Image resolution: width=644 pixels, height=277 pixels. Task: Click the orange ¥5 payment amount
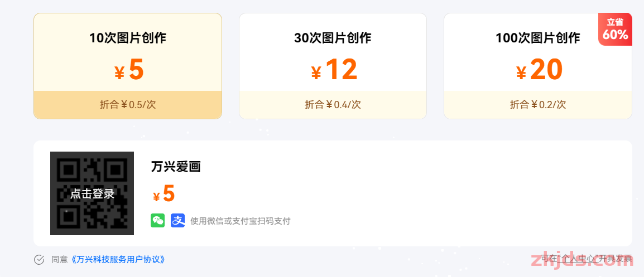click(x=164, y=194)
